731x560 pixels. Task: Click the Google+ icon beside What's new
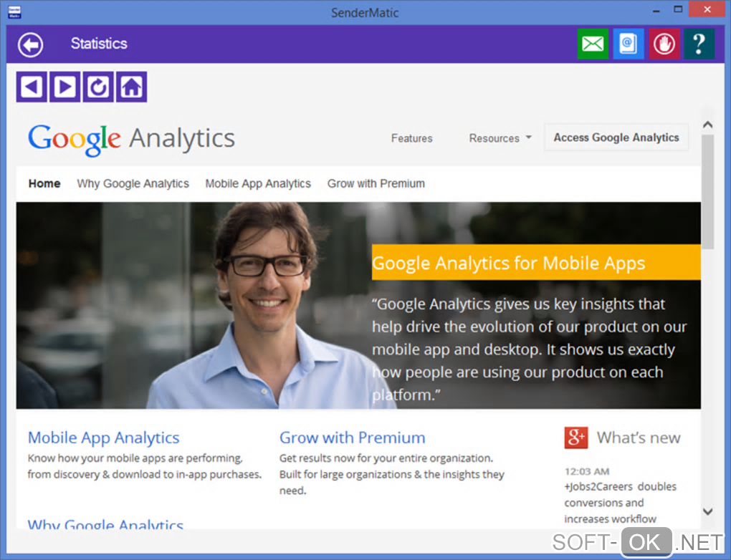point(576,438)
